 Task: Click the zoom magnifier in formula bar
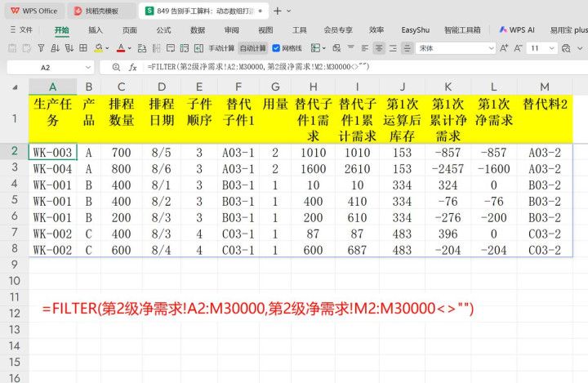[116, 67]
